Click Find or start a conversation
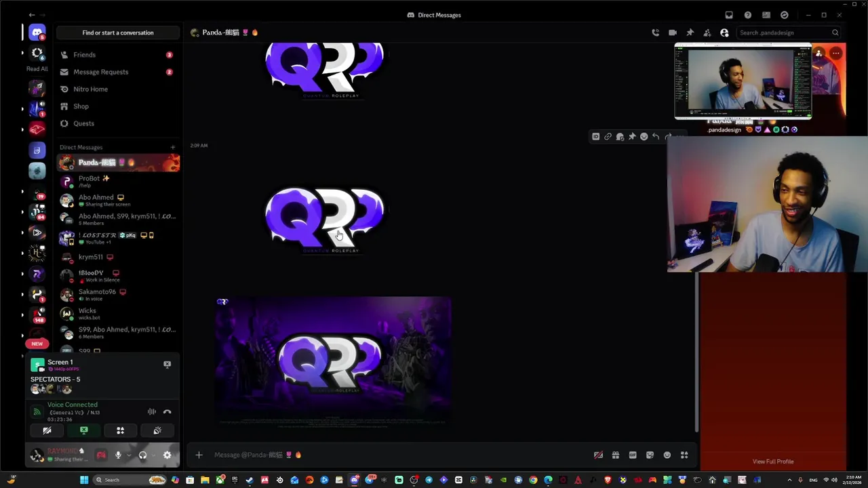The height and width of the screenshot is (488, 868). point(118,33)
